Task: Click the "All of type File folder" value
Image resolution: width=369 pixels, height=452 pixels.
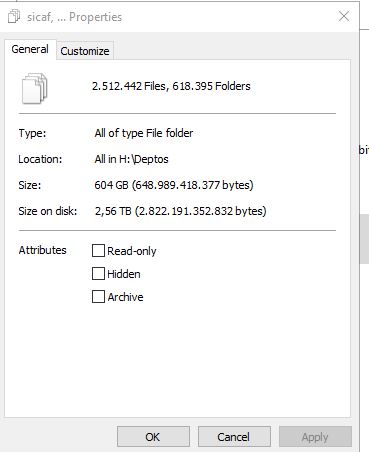Action: 144,133
